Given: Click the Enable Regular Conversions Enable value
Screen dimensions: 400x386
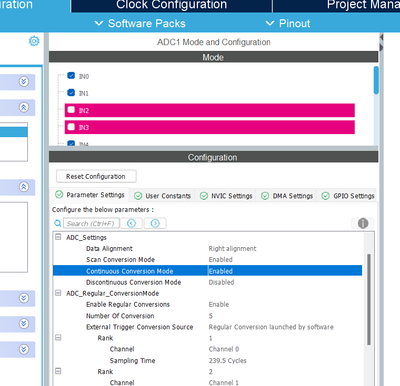Looking at the screenshot, I should 219,304.
